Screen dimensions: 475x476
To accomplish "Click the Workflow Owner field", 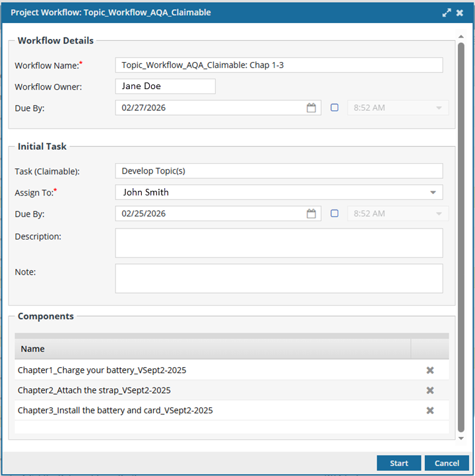I will 165,86.
